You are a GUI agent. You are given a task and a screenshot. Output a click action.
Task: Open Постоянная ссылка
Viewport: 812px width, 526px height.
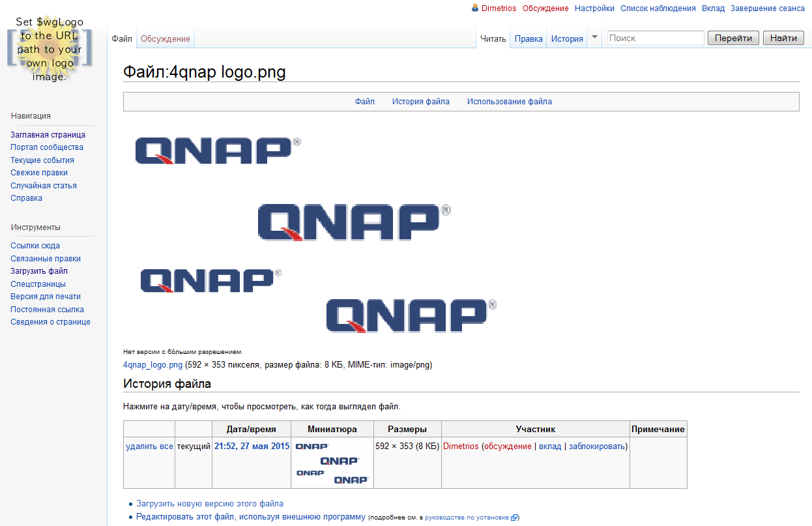[47, 310]
